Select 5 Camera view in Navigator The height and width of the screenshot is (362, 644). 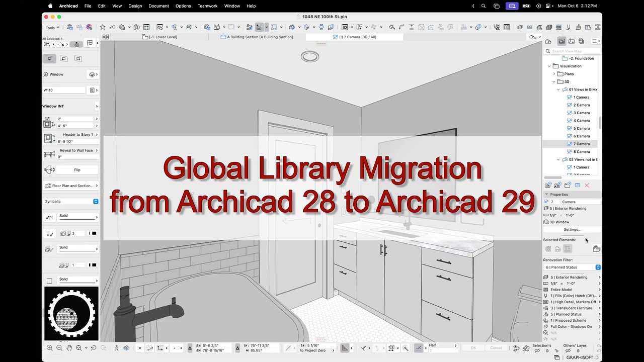581,128
